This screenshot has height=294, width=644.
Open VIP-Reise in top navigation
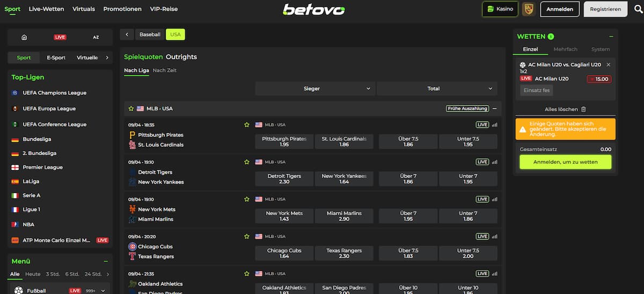(164, 9)
